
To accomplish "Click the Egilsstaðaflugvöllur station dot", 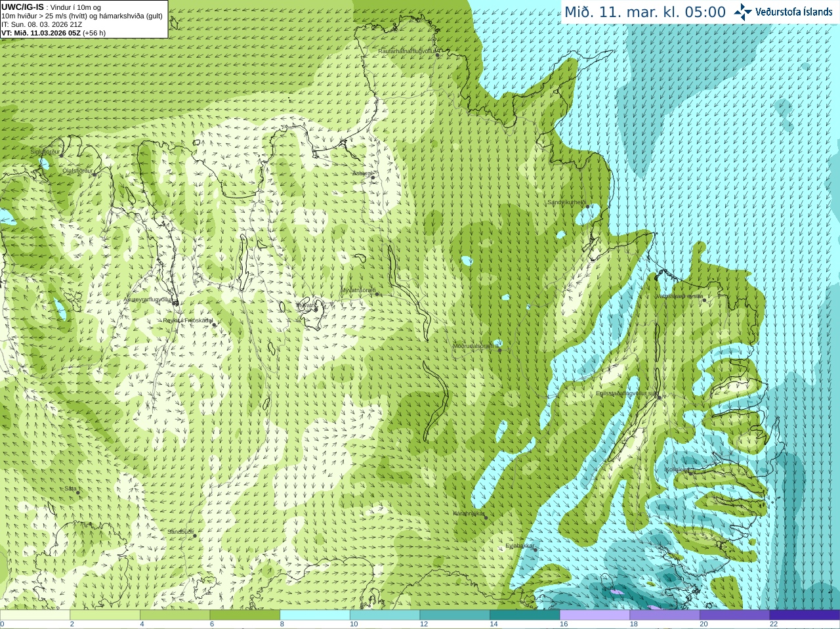I will point(658,397).
